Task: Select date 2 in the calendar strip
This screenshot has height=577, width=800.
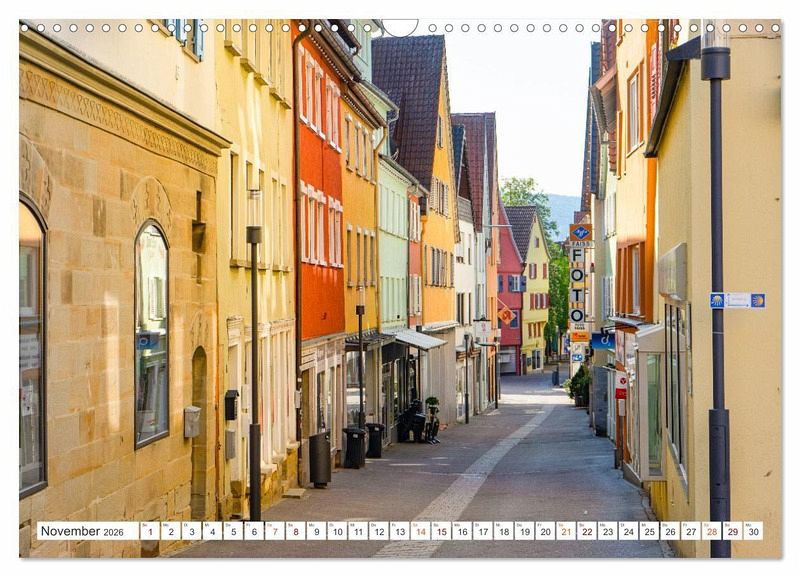Action: point(170,531)
